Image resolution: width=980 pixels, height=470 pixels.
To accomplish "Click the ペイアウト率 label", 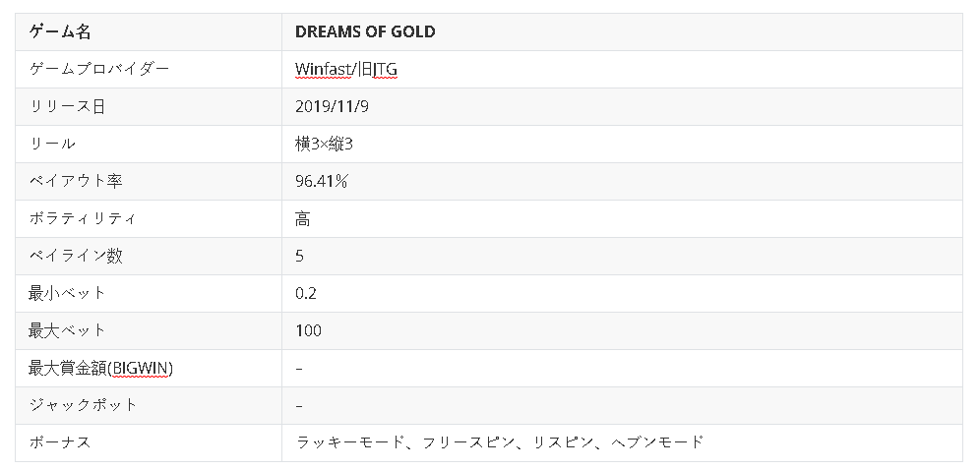I will [77, 181].
